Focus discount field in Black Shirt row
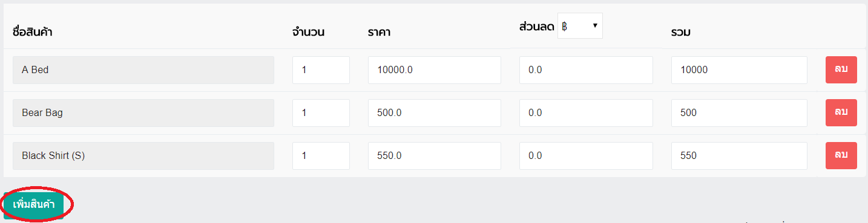Screen dimensions: 868x223 (x=586, y=156)
